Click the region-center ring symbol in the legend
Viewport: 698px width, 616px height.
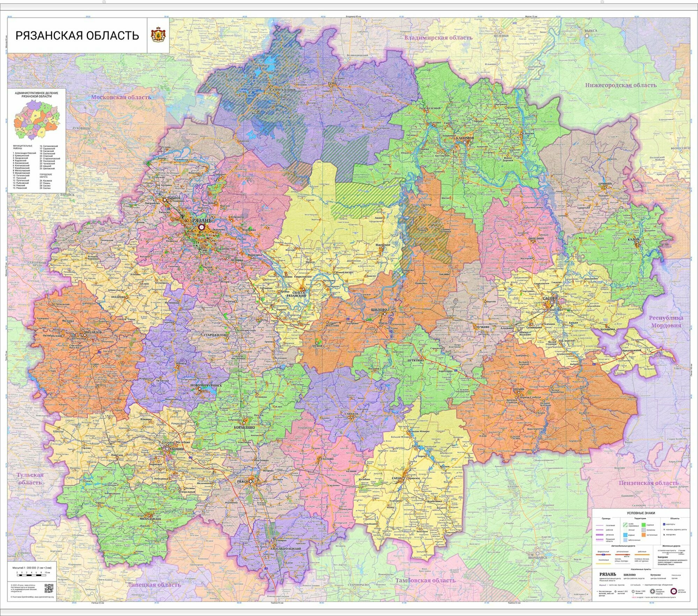point(674,591)
